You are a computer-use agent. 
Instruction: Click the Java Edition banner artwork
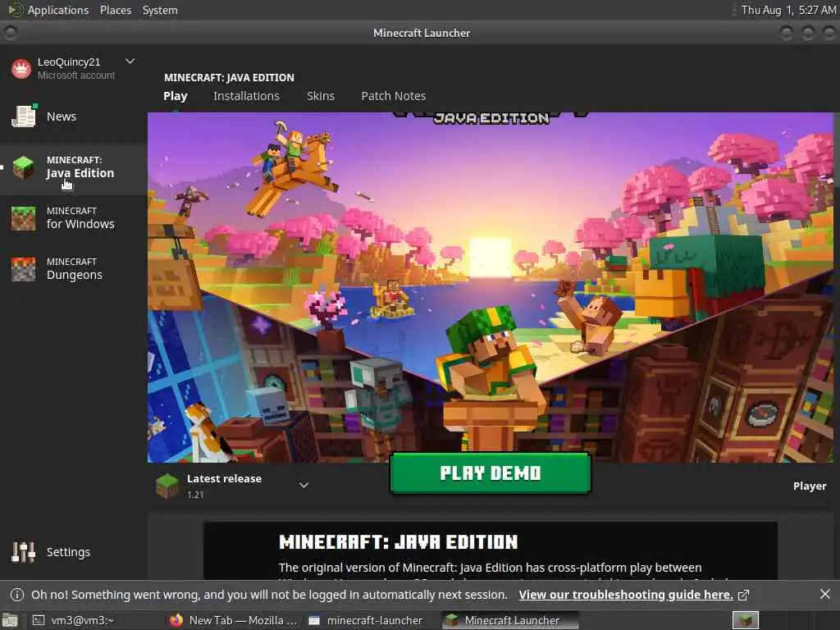491,288
